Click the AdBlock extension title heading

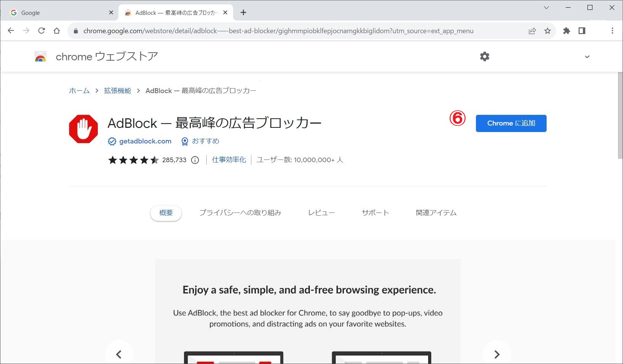(x=215, y=123)
